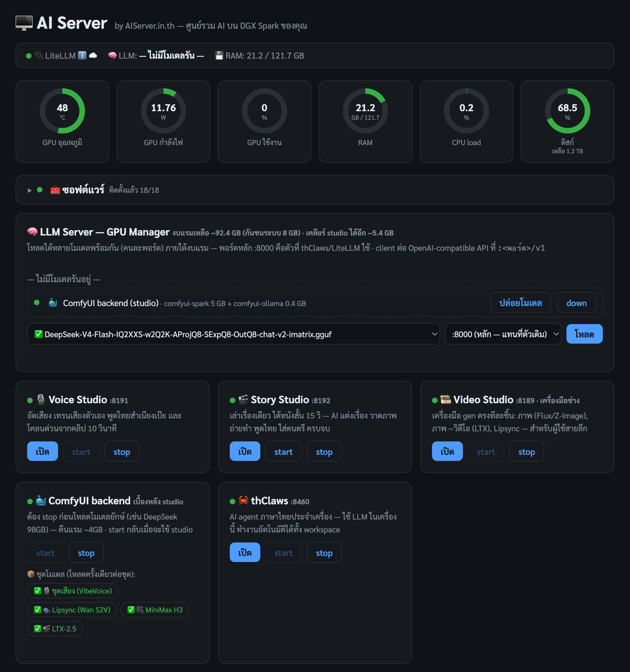630x672 pixels.
Task: Click เปิด in the Story Studio card
Action: pos(245,451)
